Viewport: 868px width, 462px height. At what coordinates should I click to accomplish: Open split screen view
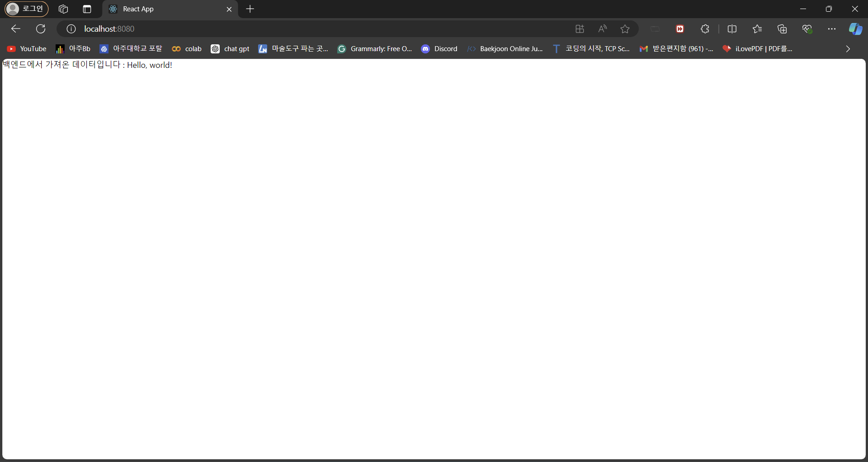coord(732,29)
